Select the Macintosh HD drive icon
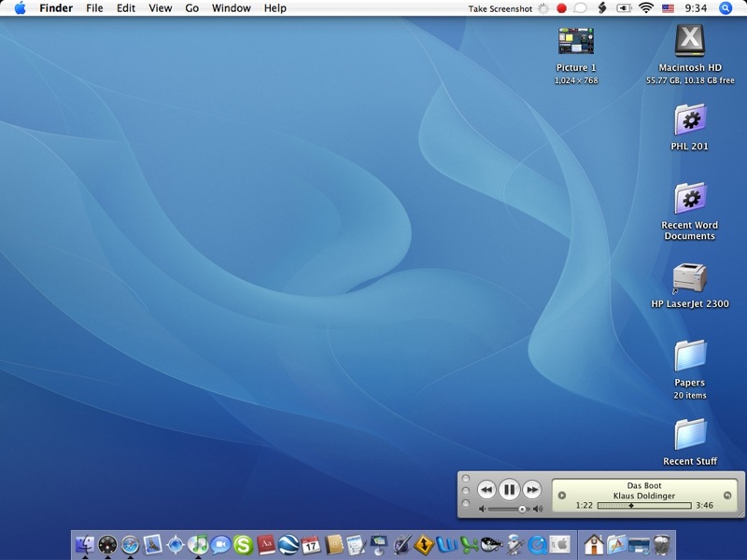The image size is (747, 560). [689, 41]
